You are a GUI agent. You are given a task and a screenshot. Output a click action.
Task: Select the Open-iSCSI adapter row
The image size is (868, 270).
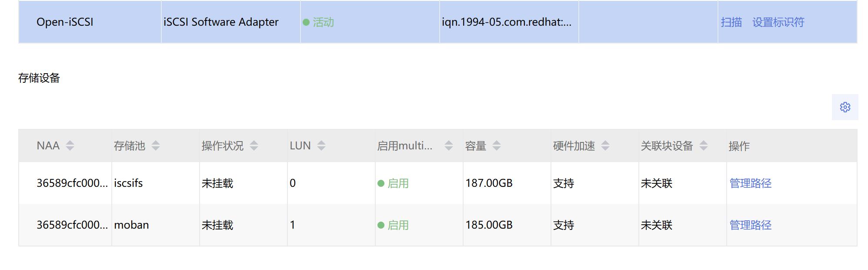pos(65,22)
